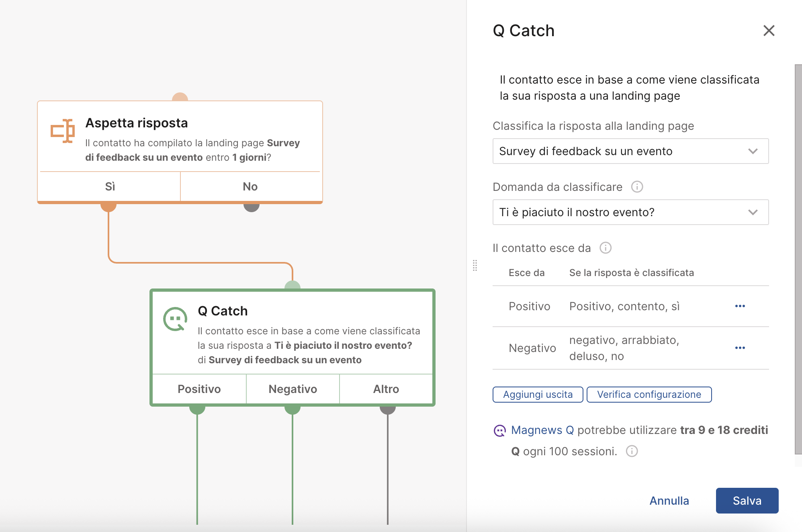Open info icon after ogni 100 sessioni

tap(632, 451)
